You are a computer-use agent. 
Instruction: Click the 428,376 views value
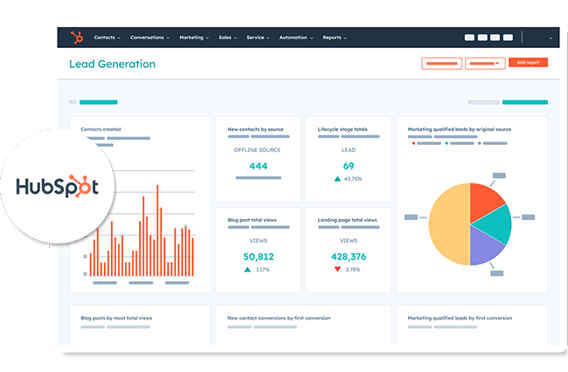tap(348, 256)
